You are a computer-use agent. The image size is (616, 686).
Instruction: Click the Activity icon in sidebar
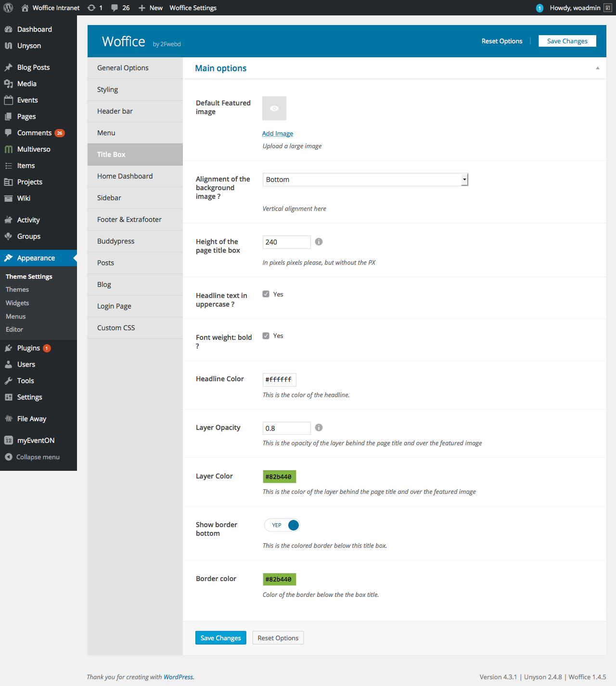(x=9, y=220)
